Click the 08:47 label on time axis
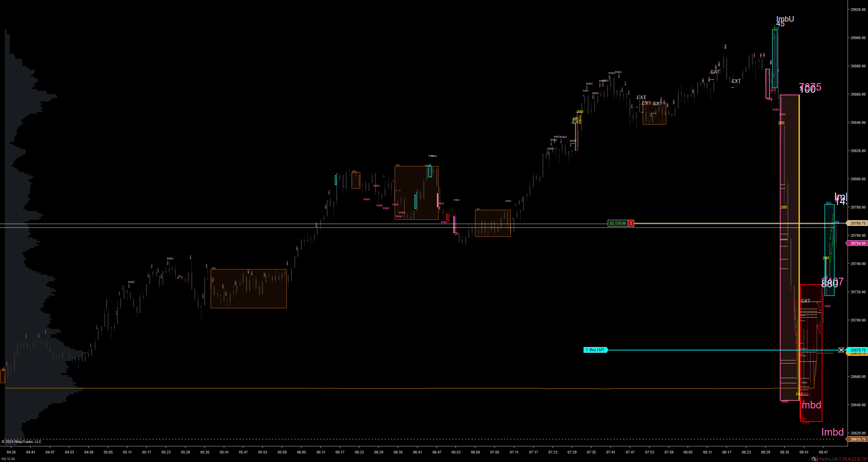868x462 pixels. pos(823,452)
